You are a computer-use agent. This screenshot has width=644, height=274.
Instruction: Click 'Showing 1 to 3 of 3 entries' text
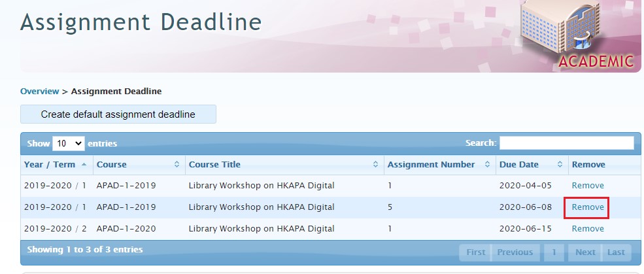tap(85, 249)
